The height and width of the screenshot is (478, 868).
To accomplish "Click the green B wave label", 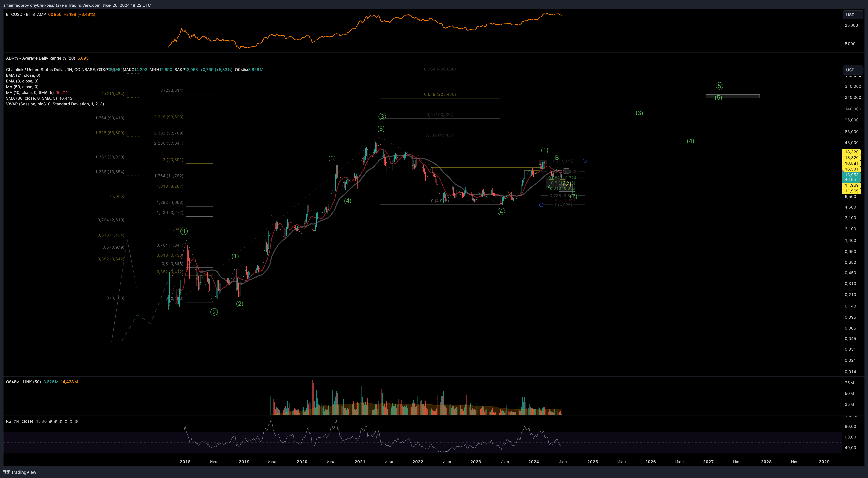I will point(557,157).
